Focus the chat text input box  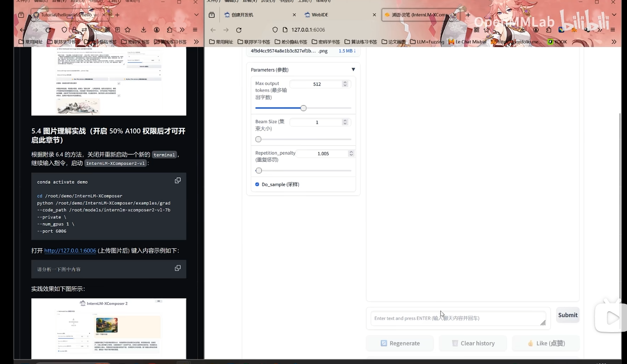tap(458, 318)
